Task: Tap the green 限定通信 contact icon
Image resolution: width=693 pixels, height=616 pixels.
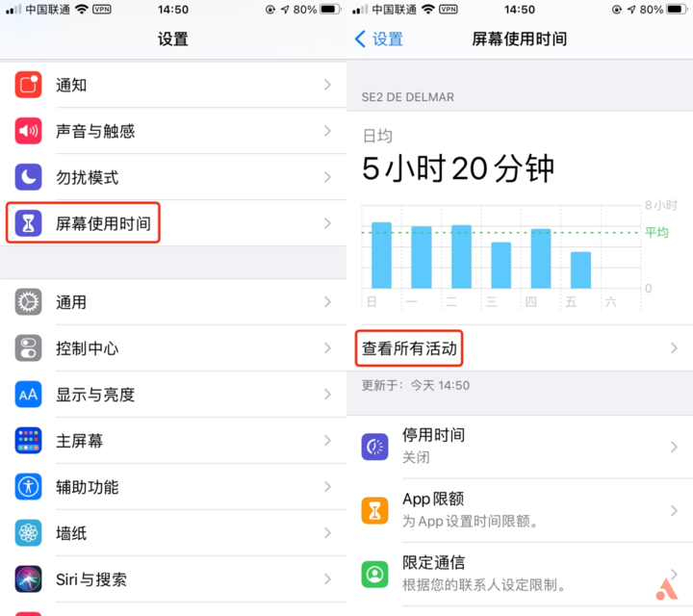Action: pyautogui.click(x=374, y=575)
